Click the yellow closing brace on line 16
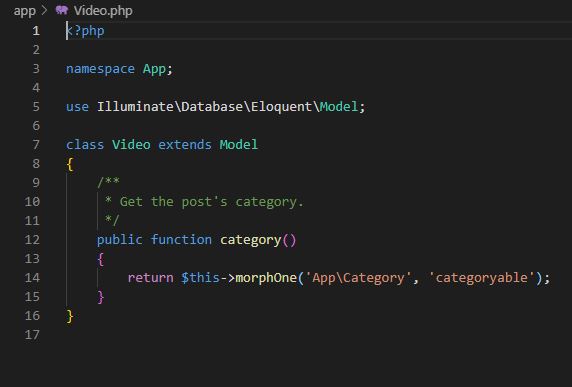The height and width of the screenshot is (387, 572). [70, 316]
